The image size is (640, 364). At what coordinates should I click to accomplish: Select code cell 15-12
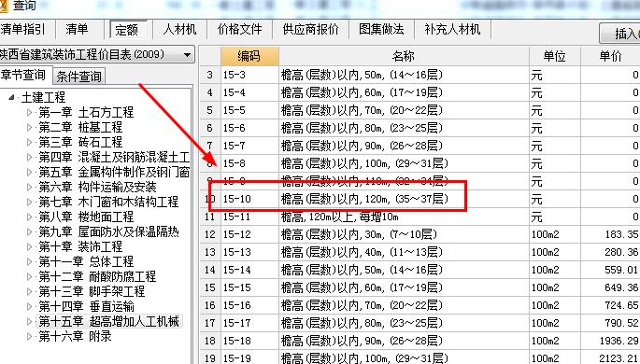(x=249, y=234)
